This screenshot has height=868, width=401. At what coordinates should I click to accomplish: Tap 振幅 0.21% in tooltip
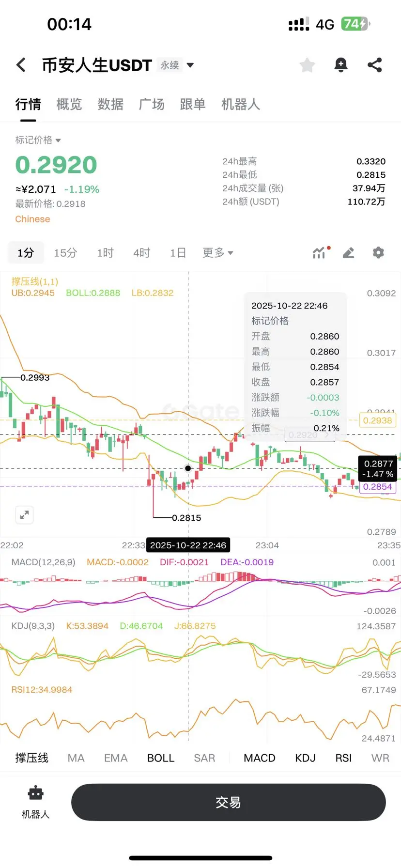pyautogui.click(x=295, y=428)
